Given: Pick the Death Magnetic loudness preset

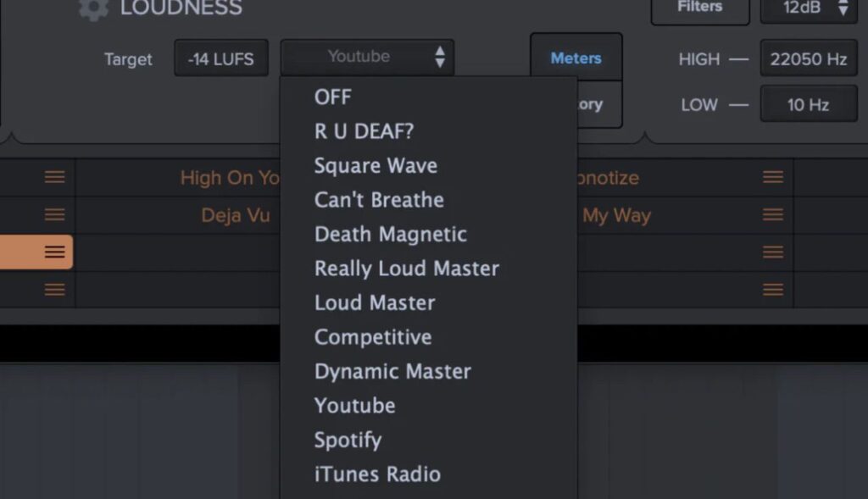Looking at the screenshot, I should pyautogui.click(x=390, y=235).
